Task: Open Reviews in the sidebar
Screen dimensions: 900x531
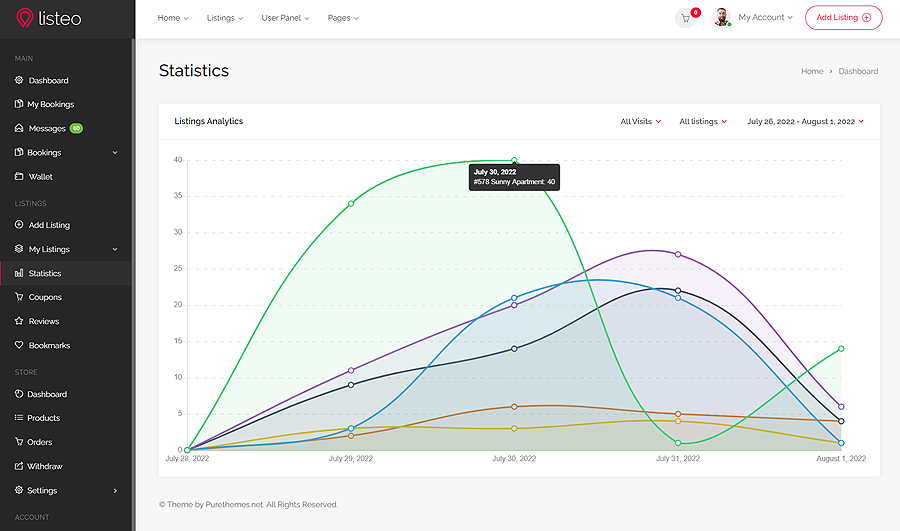Action: point(44,321)
